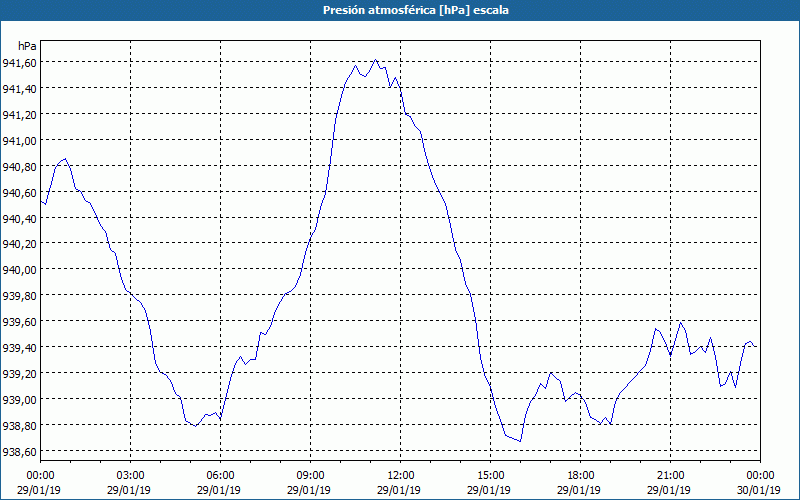Screen dimensions: 800x500
Task: Click the 938,80 y-axis value
Action: (19, 426)
